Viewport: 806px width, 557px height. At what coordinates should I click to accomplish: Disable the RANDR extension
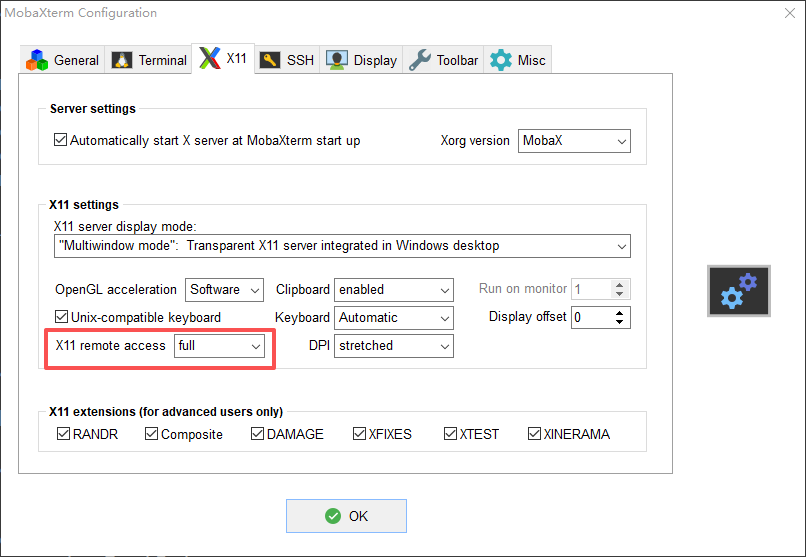(63, 434)
